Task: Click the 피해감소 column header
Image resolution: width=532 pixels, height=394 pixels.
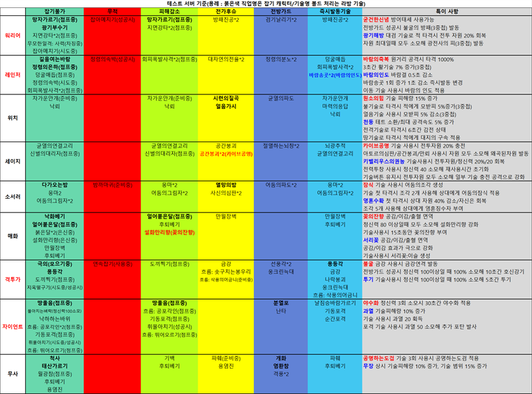Action: 169,12
